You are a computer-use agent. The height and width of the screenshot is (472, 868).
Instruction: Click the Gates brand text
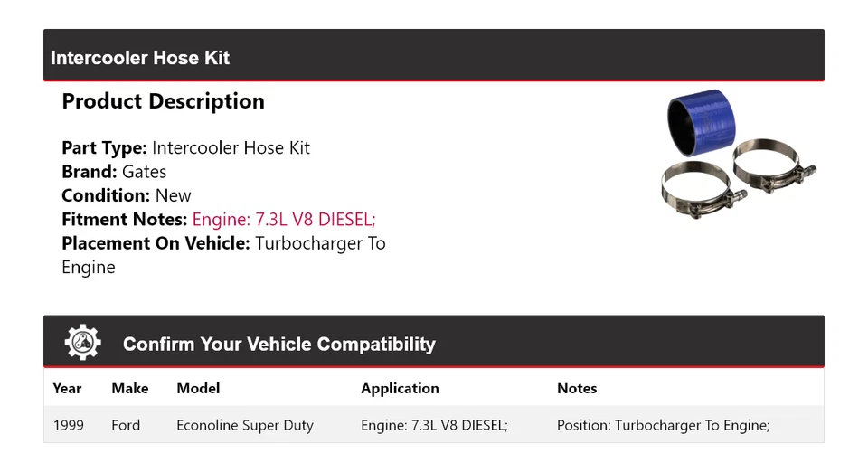pyautogui.click(x=145, y=172)
